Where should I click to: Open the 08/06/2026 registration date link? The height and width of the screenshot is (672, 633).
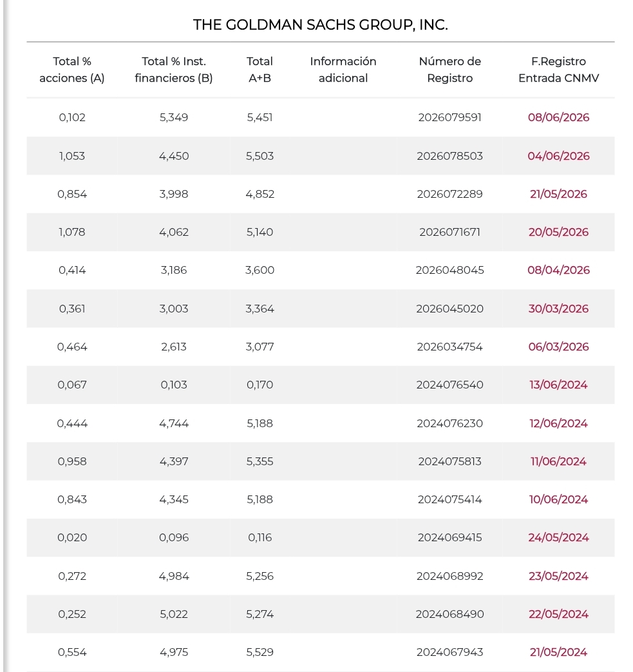558,117
